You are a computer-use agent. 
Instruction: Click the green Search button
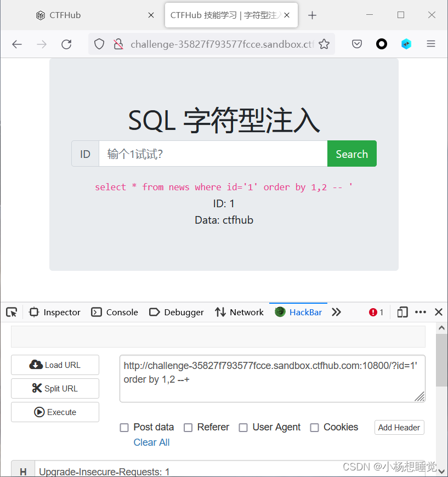(x=351, y=154)
